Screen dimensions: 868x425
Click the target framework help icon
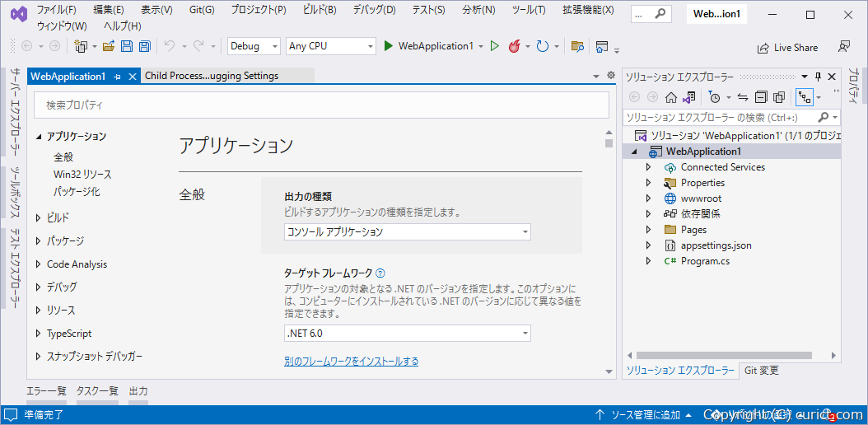[x=380, y=273]
